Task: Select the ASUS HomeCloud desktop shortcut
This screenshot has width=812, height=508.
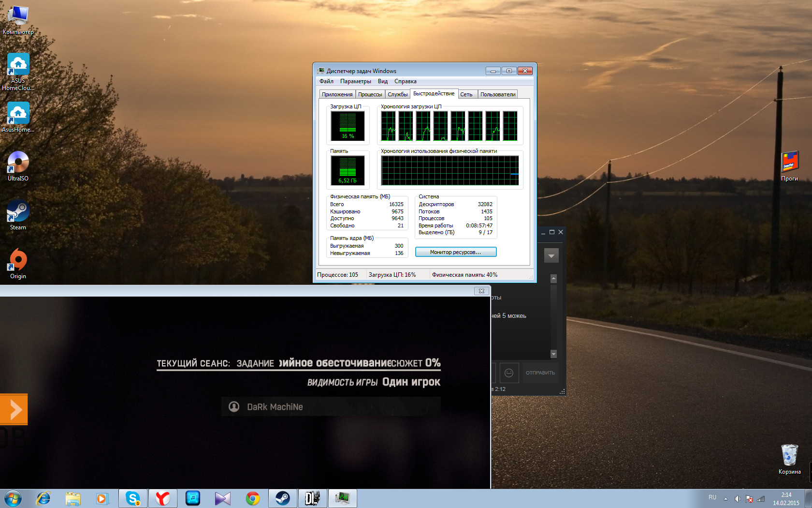Action: coord(18,72)
